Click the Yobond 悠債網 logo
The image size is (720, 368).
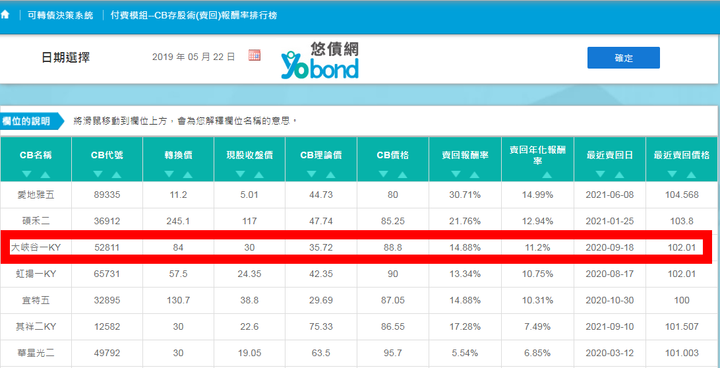[x=320, y=60]
